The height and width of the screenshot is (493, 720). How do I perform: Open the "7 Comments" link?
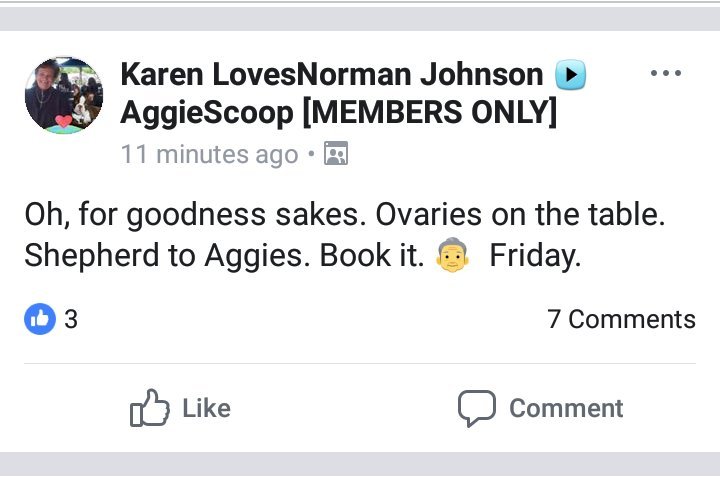621,319
